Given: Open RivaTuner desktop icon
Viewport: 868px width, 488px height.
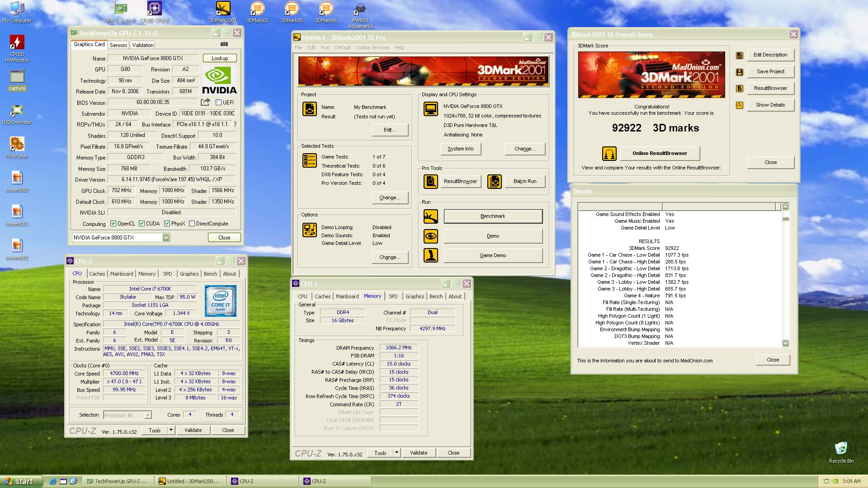Looking at the screenshot, I should pyautogui.click(x=17, y=148).
